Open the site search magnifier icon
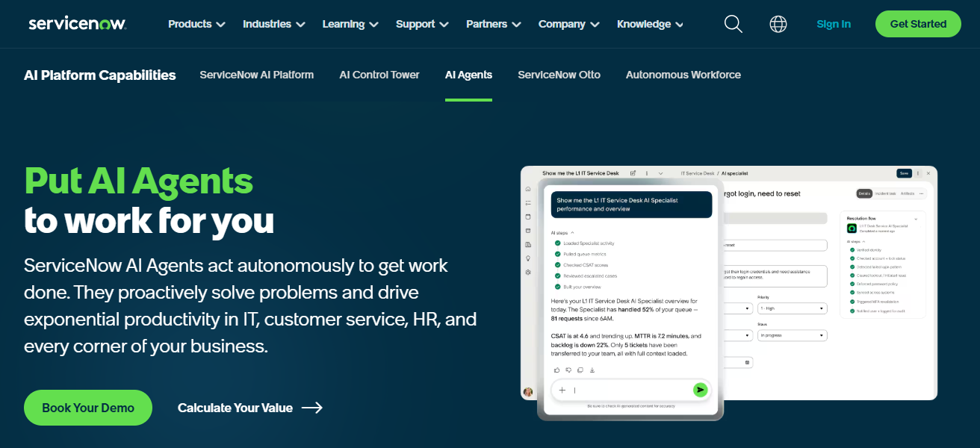The width and height of the screenshot is (980, 448). 734,24
